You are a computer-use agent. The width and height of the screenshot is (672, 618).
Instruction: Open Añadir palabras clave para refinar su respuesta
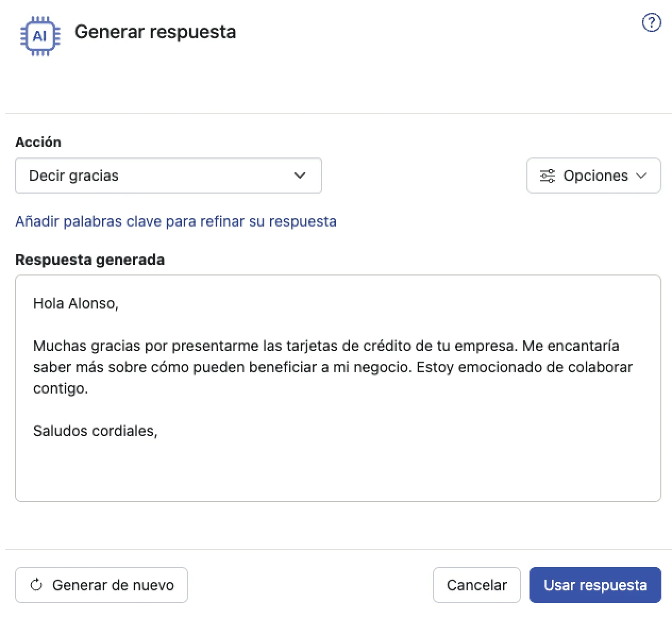176,221
